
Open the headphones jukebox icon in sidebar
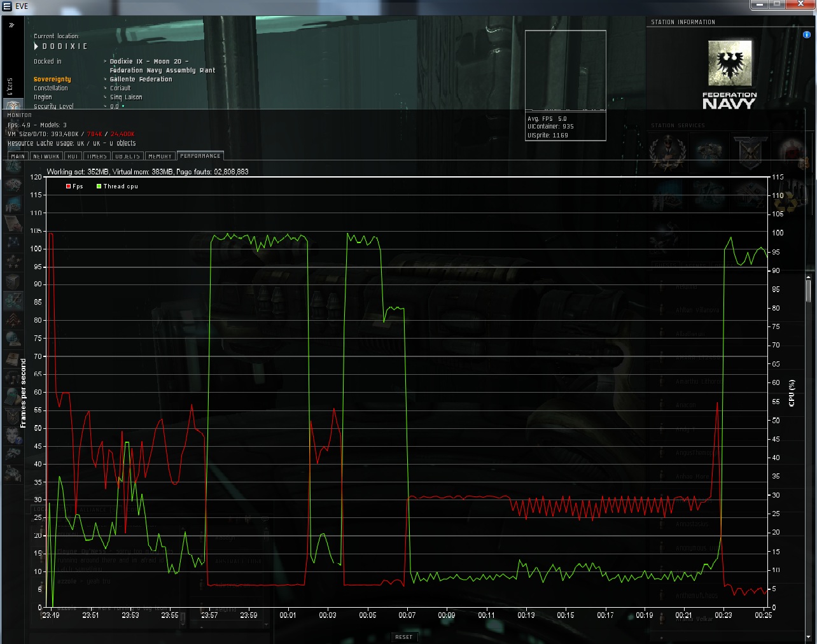[x=13, y=378]
